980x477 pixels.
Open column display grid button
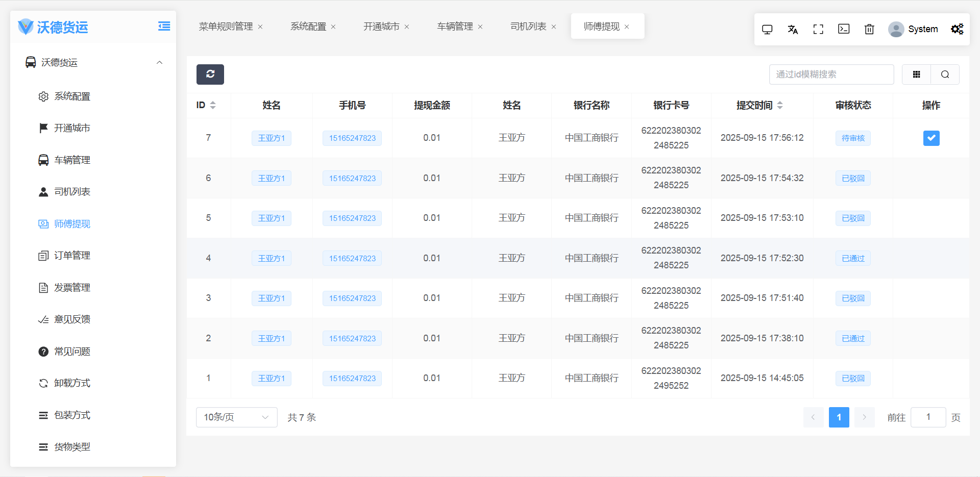pyautogui.click(x=916, y=74)
